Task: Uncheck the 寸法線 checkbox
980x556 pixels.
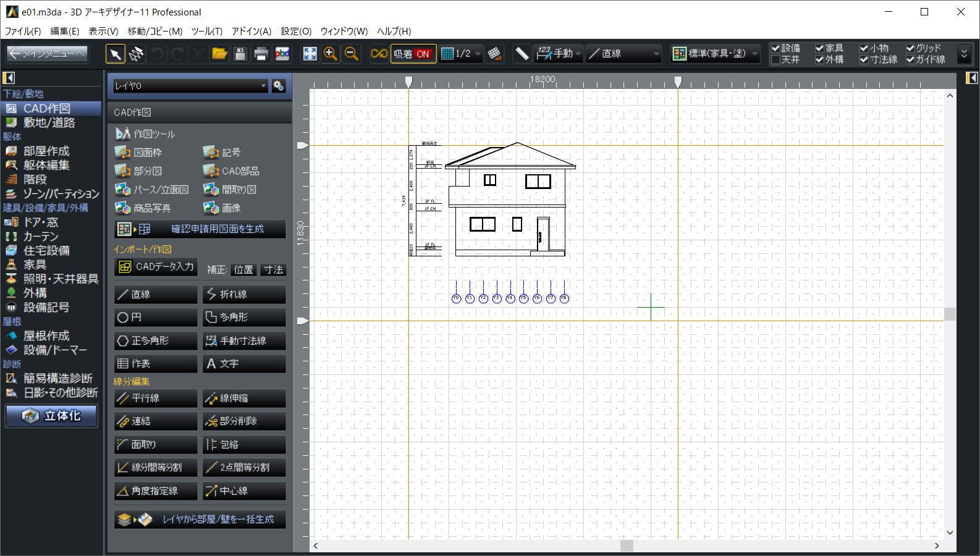Action: point(864,60)
